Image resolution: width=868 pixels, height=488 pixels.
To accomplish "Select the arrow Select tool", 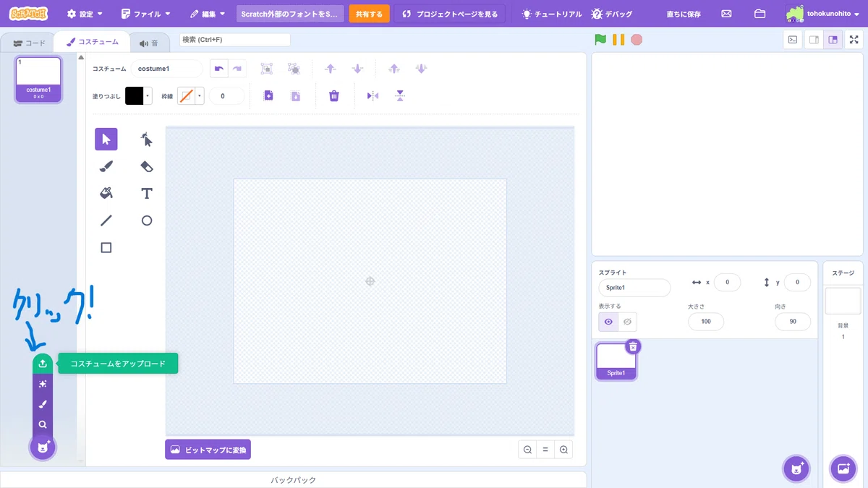I will [106, 139].
